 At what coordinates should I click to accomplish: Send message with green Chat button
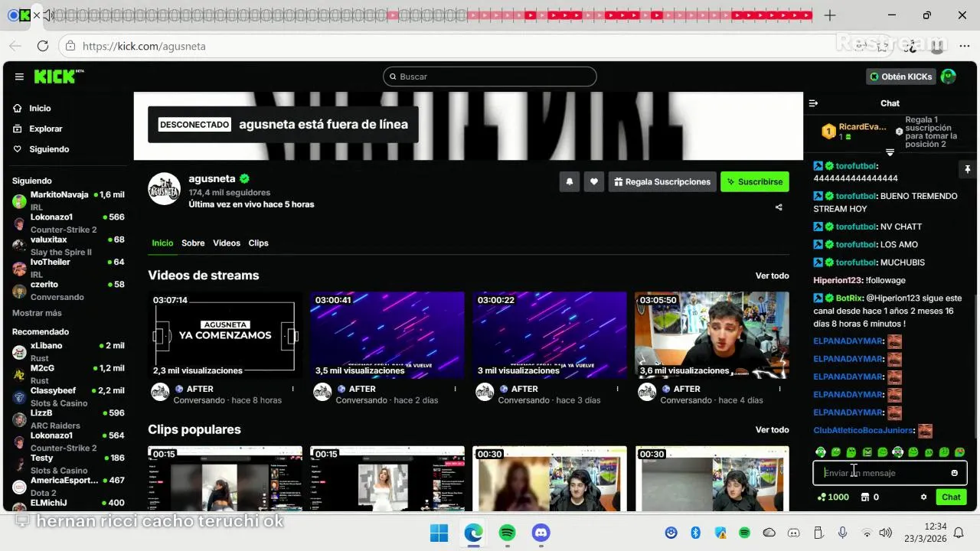pos(951,497)
